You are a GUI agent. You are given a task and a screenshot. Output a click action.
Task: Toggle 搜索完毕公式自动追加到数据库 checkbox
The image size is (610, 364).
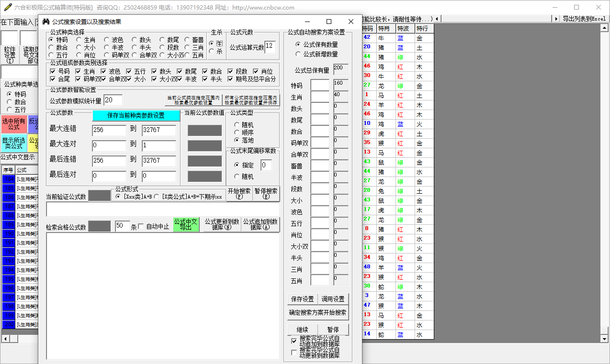[294, 341]
